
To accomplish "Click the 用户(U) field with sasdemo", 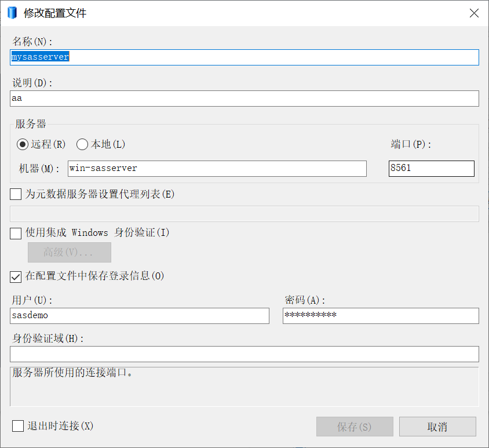I will click(x=140, y=316).
